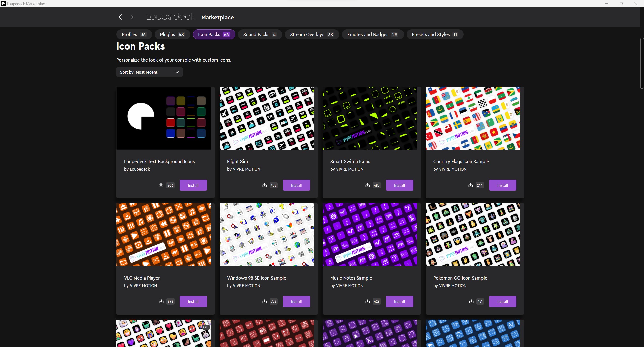
Task: Install Windows 98 SE Icon Sample
Action: (x=296, y=301)
